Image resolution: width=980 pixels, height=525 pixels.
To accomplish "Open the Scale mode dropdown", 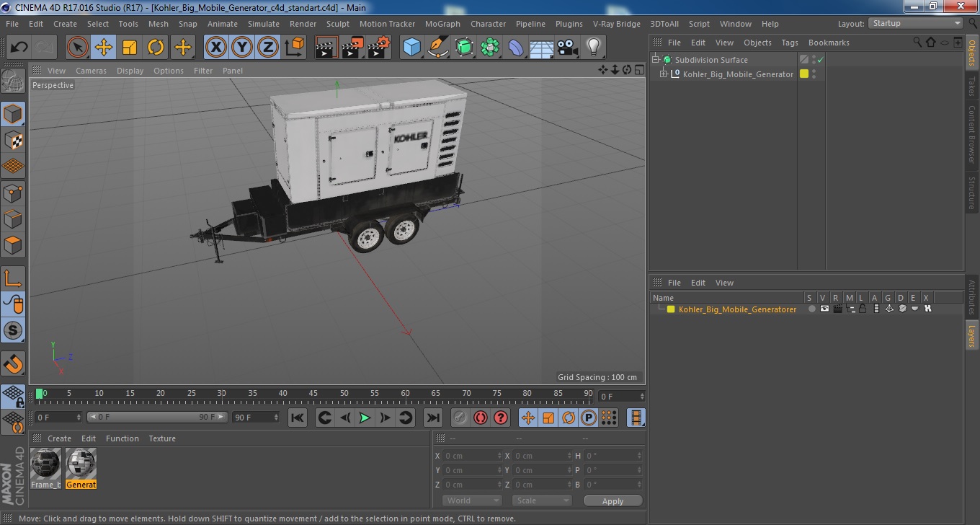I will 542,500.
